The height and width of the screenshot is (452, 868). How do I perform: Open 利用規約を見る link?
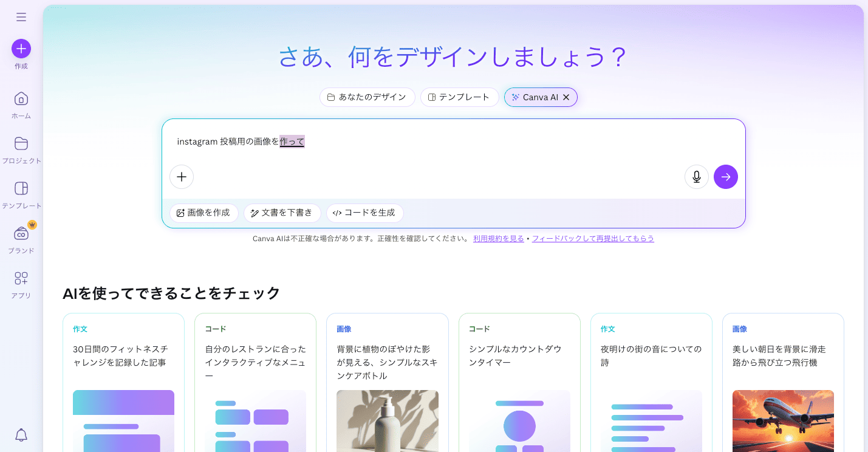499,239
